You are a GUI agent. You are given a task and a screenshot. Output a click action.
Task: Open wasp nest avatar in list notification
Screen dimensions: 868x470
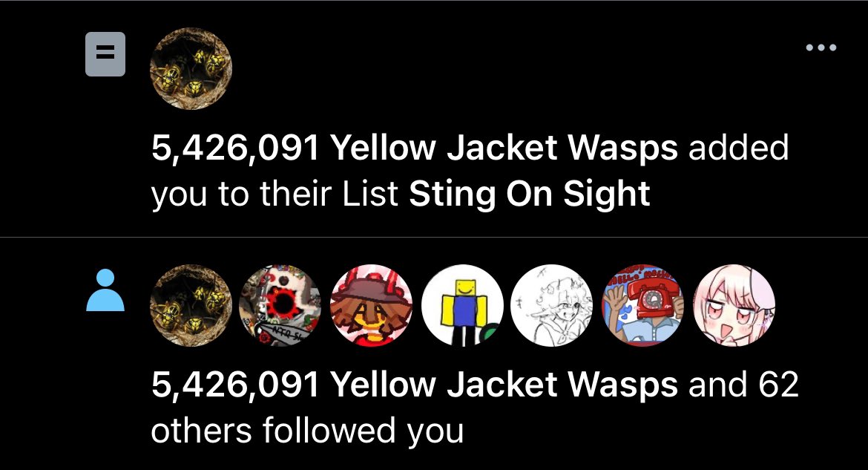191,69
